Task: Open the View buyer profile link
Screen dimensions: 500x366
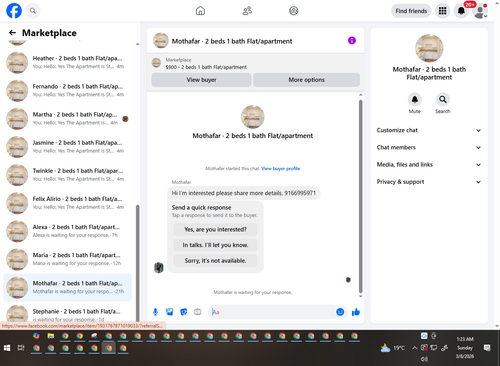Action: tap(280, 168)
